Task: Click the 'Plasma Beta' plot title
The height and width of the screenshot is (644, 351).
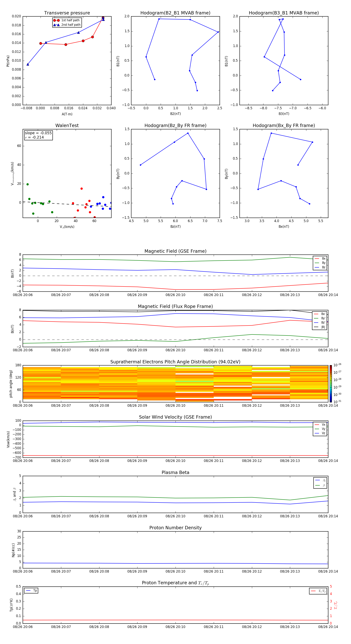Action: coord(175,473)
